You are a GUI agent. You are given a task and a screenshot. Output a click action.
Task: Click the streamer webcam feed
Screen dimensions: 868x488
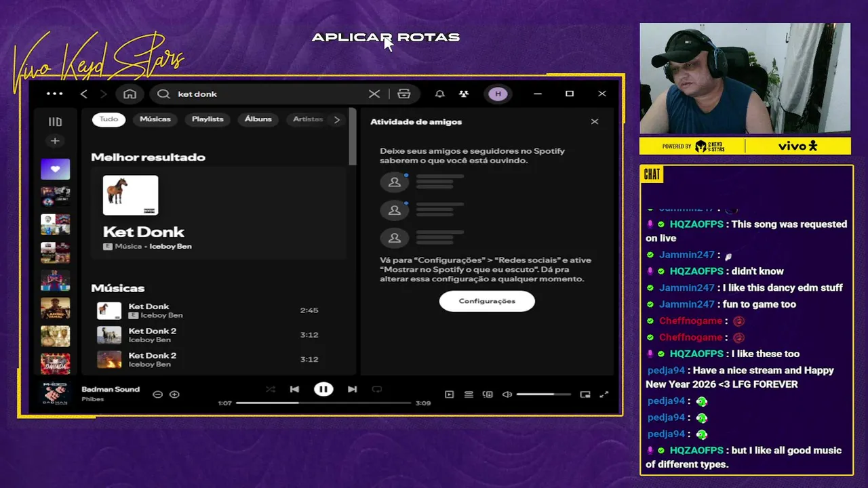click(745, 79)
